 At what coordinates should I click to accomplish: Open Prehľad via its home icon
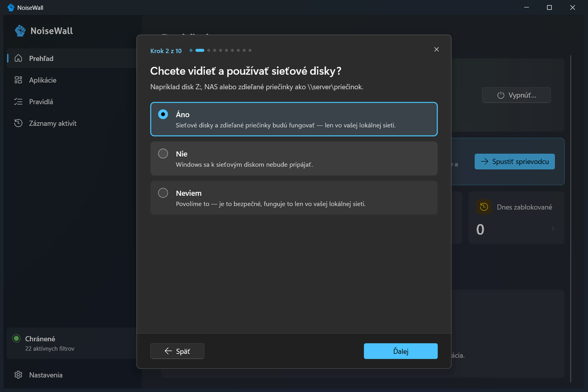[x=18, y=58]
